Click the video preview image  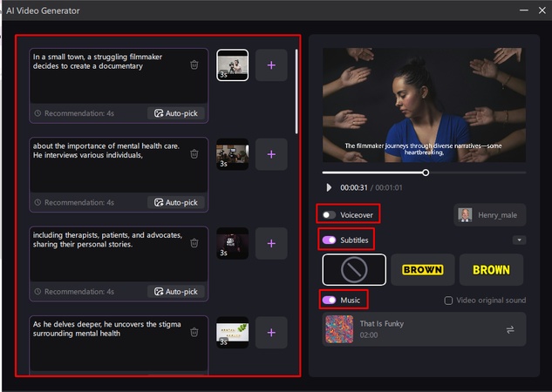424,105
